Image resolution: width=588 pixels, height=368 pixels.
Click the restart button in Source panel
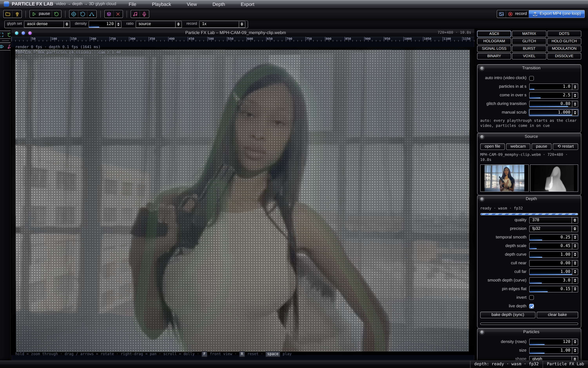565,147
